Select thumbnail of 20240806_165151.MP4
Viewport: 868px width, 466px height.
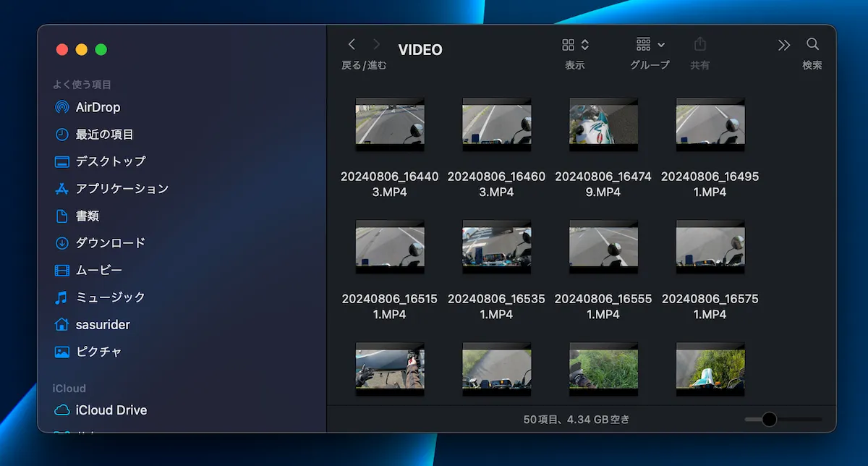(x=390, y=247)
